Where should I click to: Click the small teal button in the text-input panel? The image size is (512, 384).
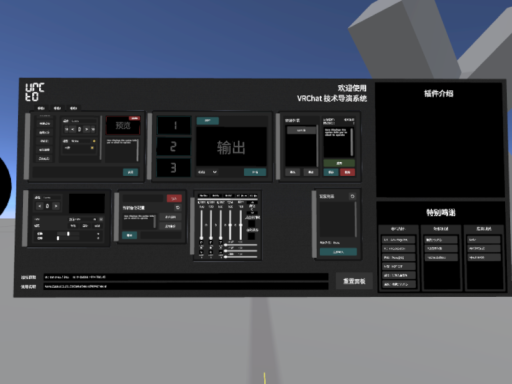point(130,235)
